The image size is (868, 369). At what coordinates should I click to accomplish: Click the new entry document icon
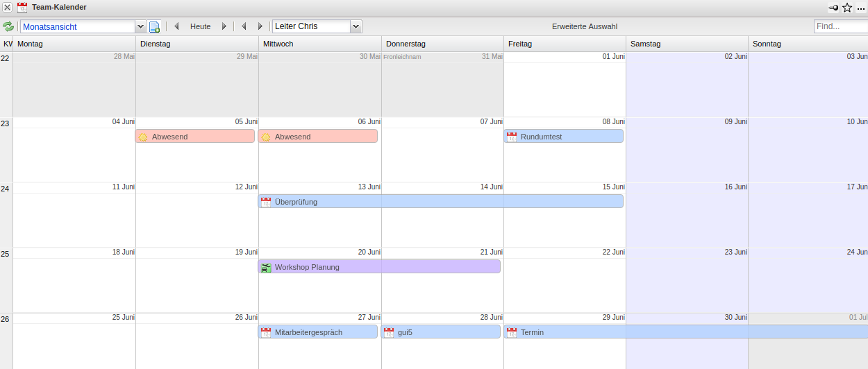(154, 26)
